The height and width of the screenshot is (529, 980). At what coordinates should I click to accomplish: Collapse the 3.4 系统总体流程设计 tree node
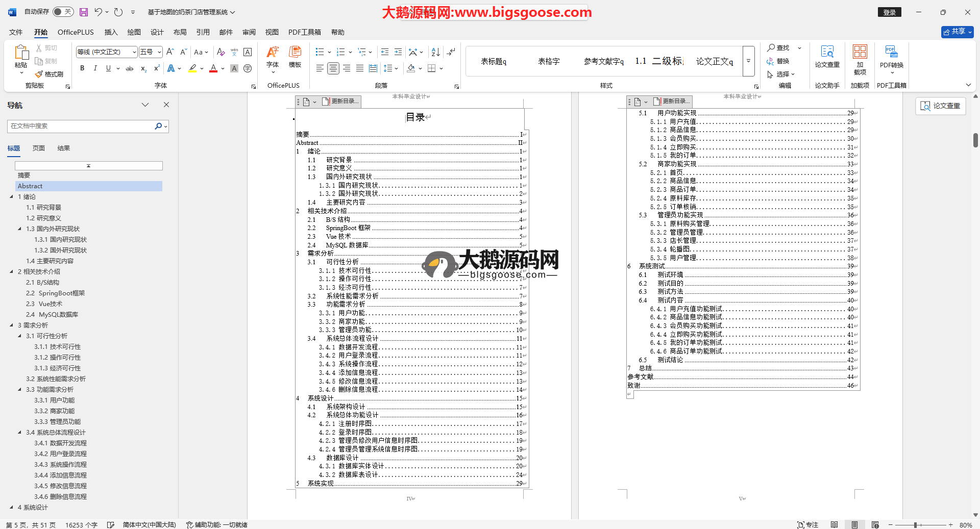click(20, 433)
